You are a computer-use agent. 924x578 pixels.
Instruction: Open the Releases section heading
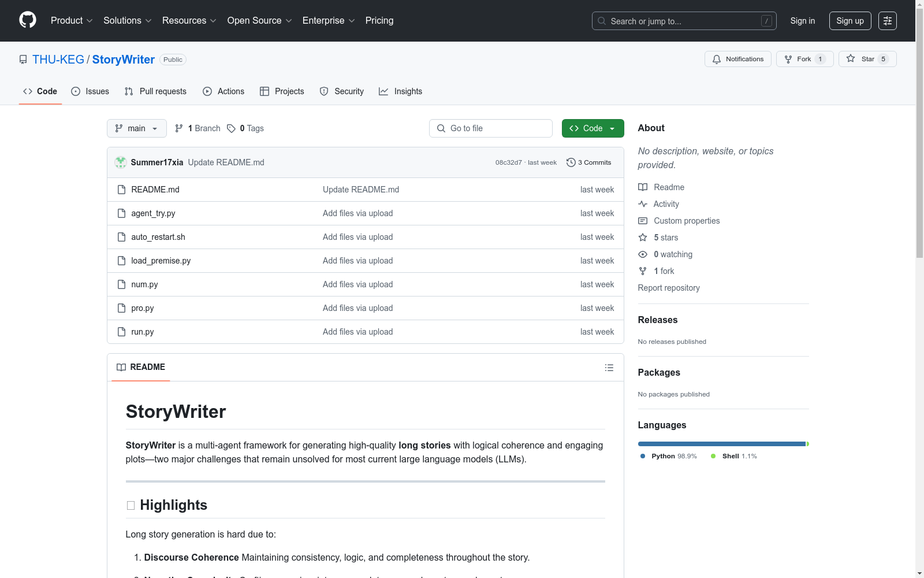[658, 320]
